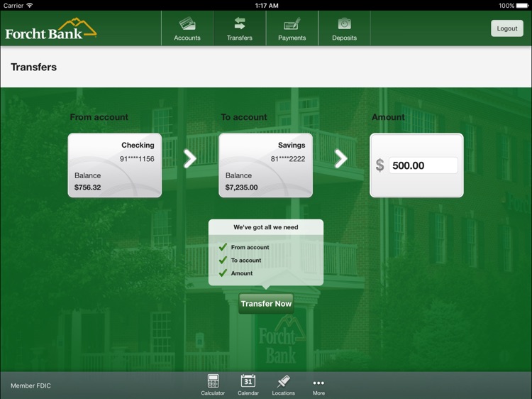Tap the Forcht Bank logo

pos(51,29)
